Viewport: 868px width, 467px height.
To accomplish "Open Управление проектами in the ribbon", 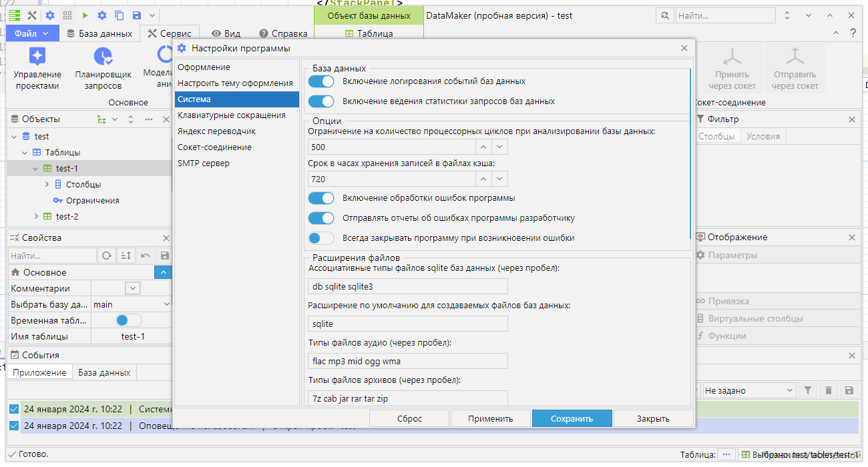I will tap(37, 69).
